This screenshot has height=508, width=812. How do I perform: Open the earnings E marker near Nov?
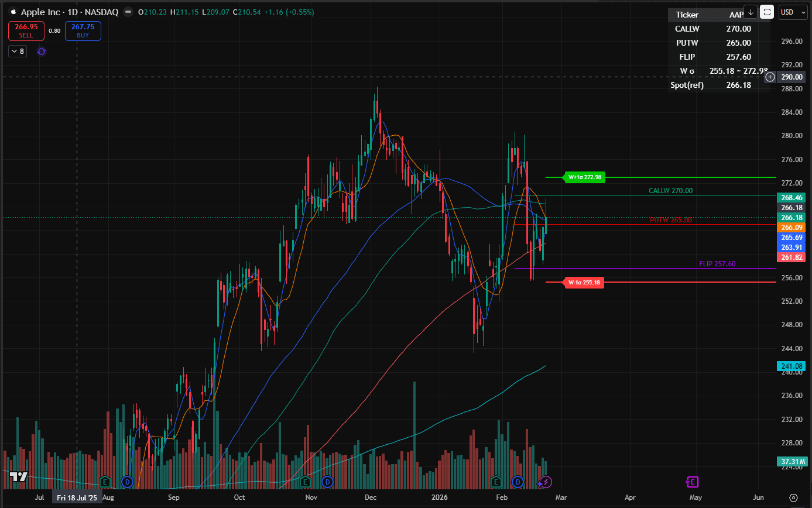pyautogui.click(x=305, y=482)
